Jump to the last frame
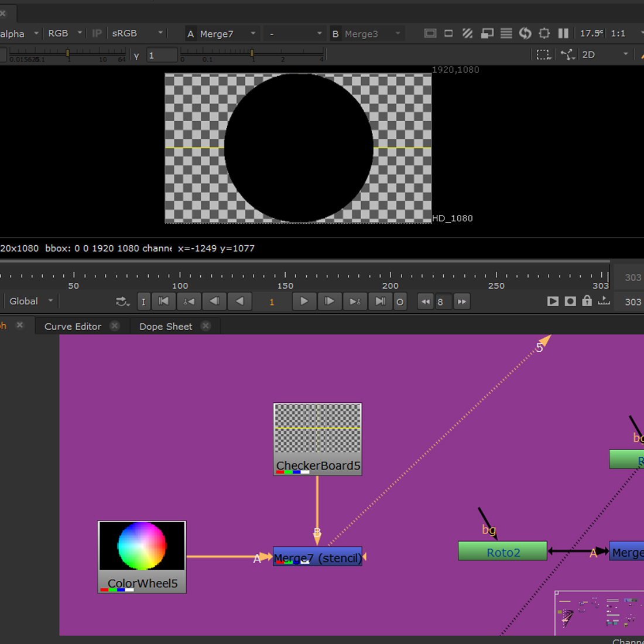 pos(380,302)
